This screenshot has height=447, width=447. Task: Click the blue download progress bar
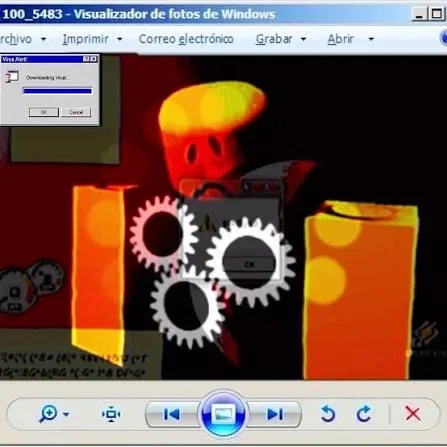[x=57, y=91]
